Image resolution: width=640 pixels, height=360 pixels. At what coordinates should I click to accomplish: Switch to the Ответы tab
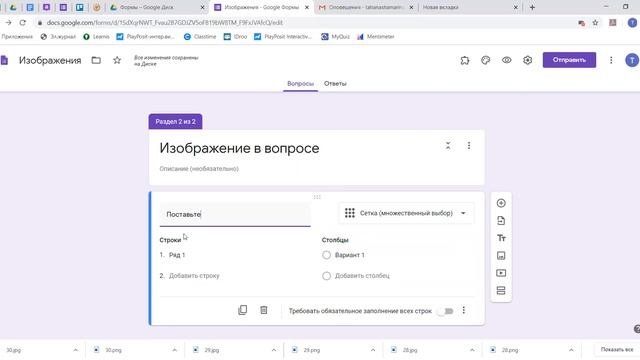coord(335,84)
